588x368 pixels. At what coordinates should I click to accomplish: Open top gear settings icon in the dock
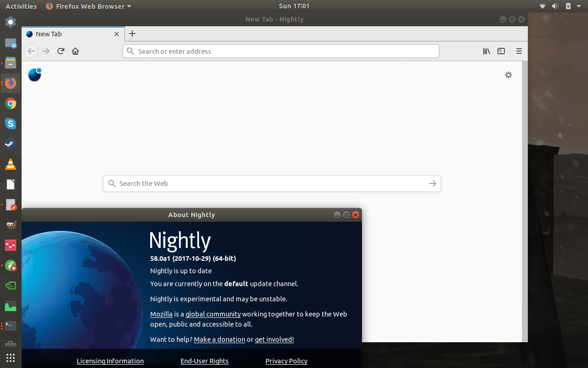click(x=11, y=22)
